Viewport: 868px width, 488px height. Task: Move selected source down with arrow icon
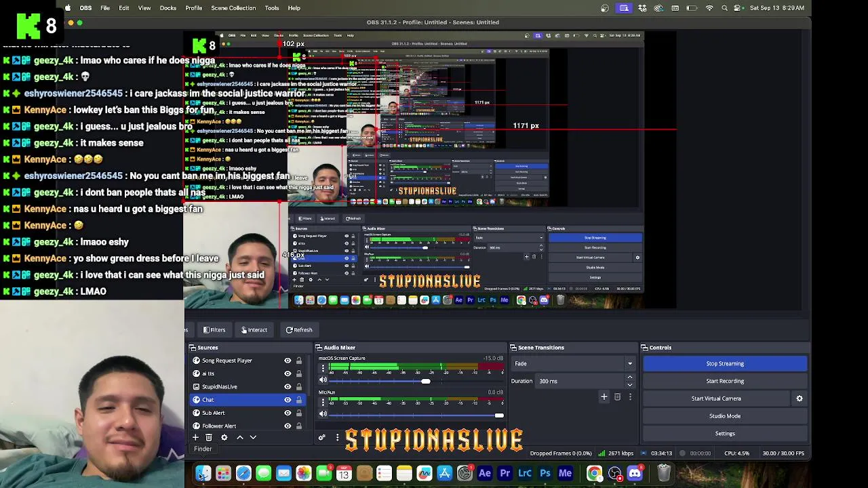click(x=253, y=437)
